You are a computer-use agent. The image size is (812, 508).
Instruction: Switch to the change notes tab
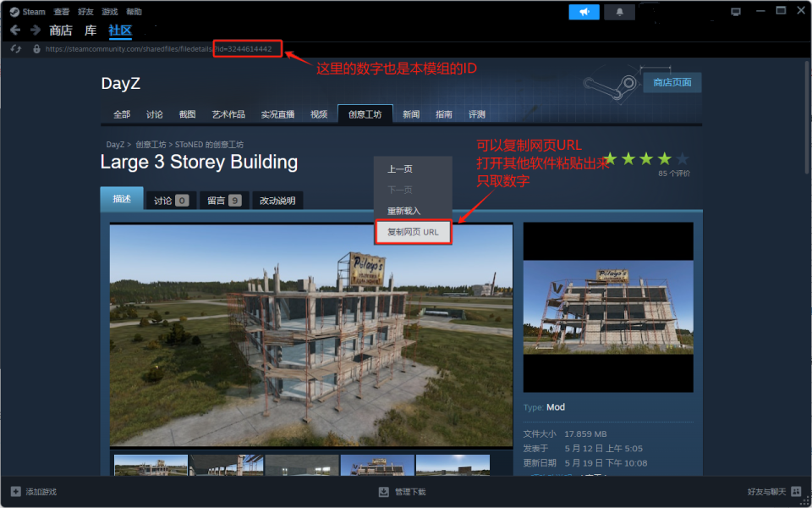[x=277, y=201]
